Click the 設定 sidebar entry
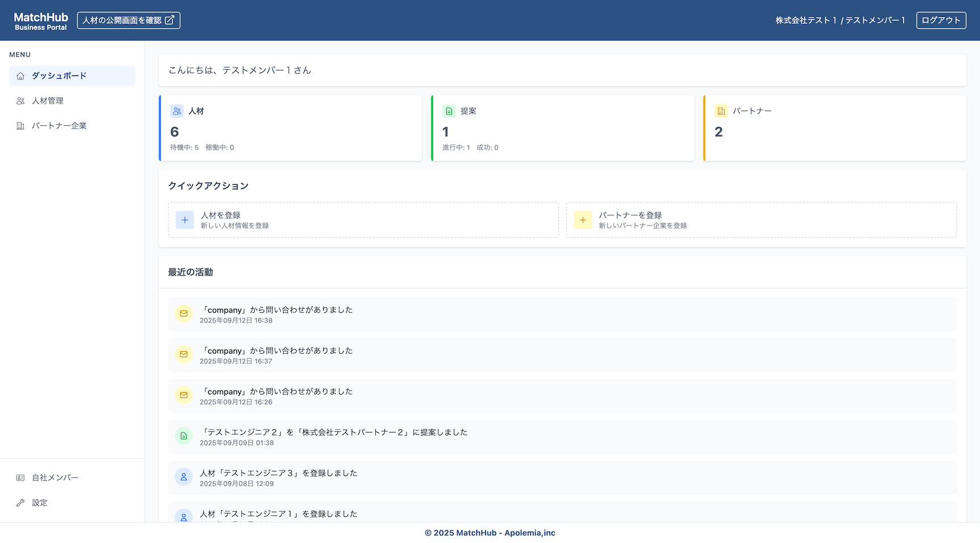 pos(39,502)
